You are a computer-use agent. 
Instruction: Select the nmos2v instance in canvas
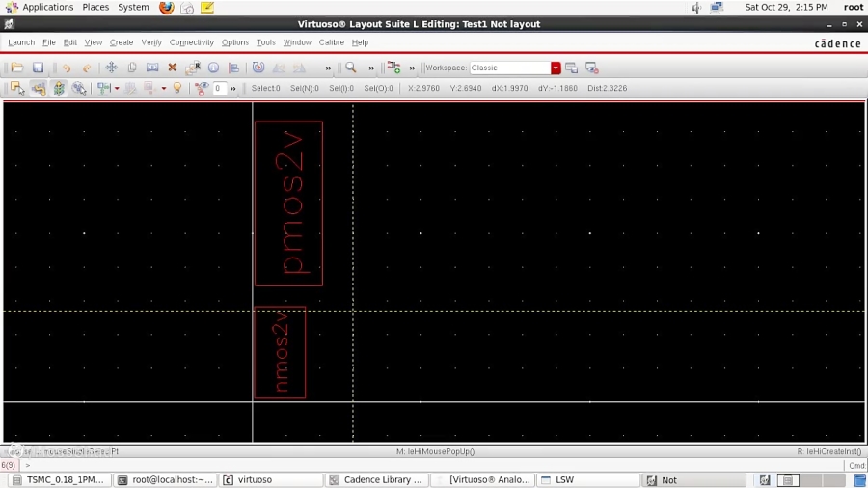click(x=280, y=352)
